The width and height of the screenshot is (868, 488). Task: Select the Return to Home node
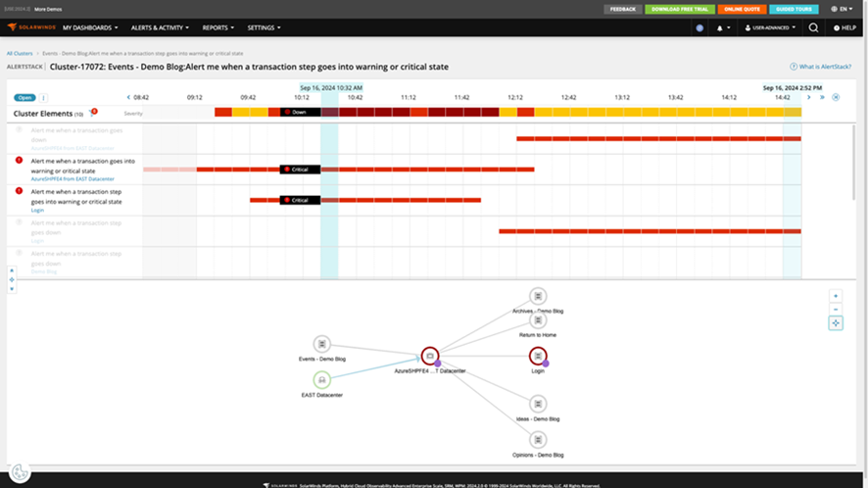pyautogui.click(x=538, y=320)
